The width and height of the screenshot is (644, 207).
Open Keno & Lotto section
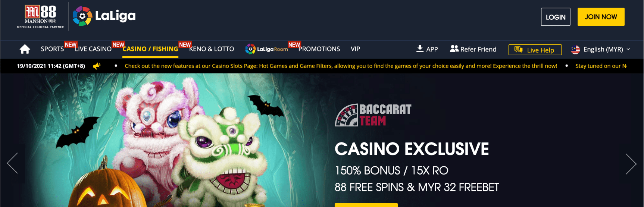click(x=212, y=49)
